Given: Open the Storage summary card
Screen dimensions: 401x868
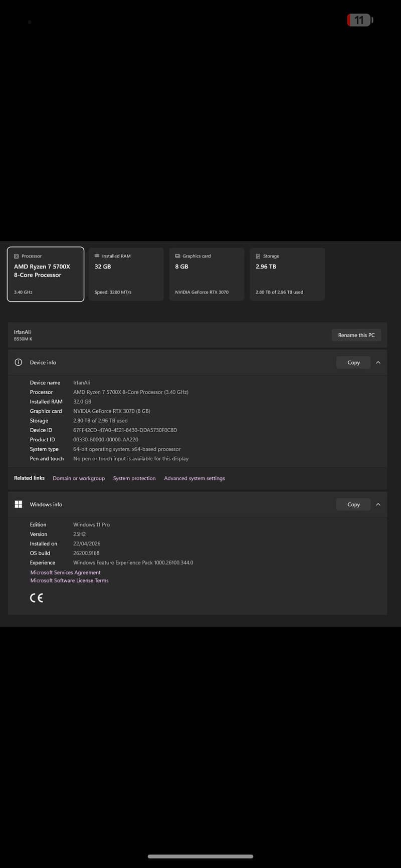Looking at the screenshot, I should point(287,274).
